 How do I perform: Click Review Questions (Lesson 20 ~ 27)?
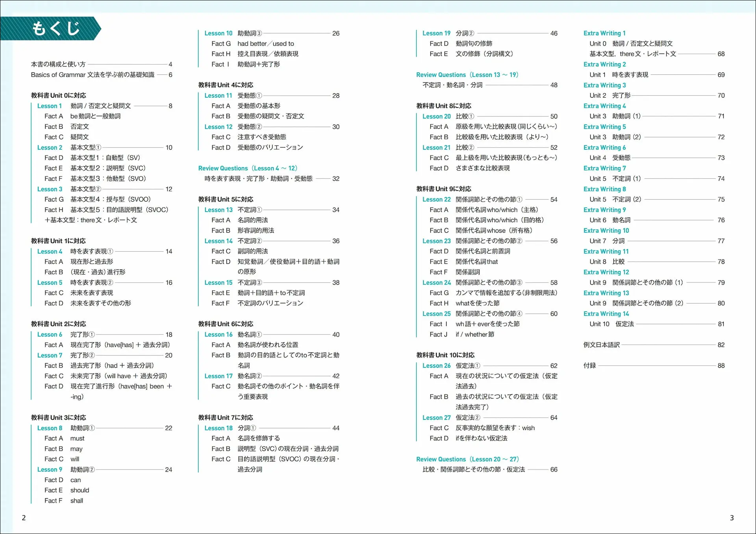coord(467,459)
